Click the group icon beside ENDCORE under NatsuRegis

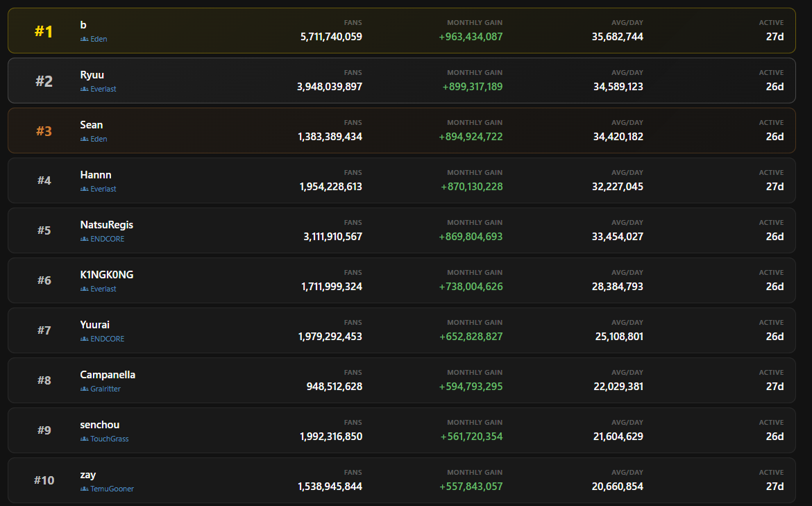tap(85, 239)
